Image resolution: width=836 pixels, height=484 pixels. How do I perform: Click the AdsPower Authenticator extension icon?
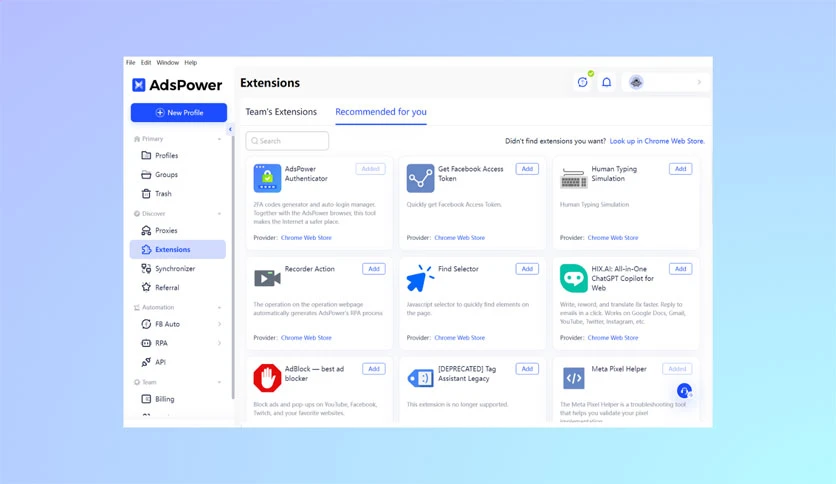click(x=267, y=178)
